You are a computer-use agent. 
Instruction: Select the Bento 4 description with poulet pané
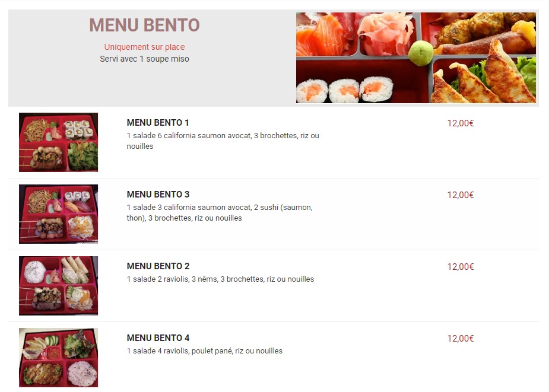point(205,350)
